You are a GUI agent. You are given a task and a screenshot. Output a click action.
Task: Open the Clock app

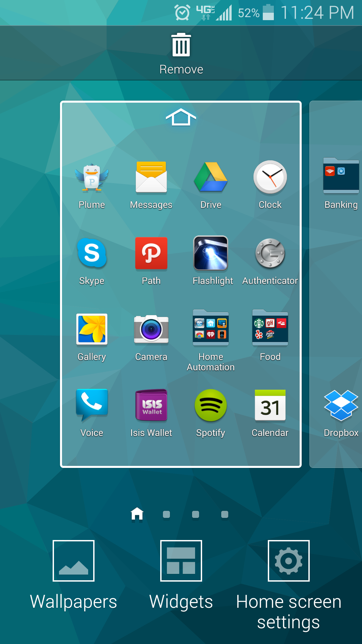[x=270, y=177]
